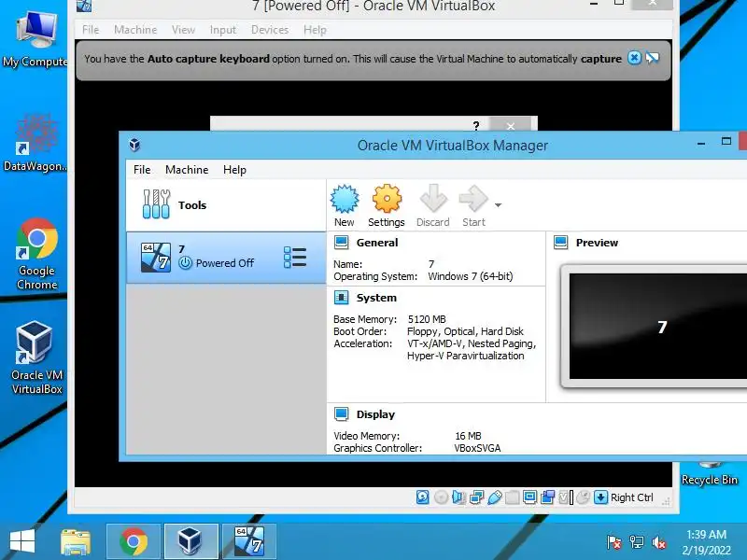Viewport: 747px width, 560px height.
Task: Open the My Computer desktop icon
Action: coord(35,39)
